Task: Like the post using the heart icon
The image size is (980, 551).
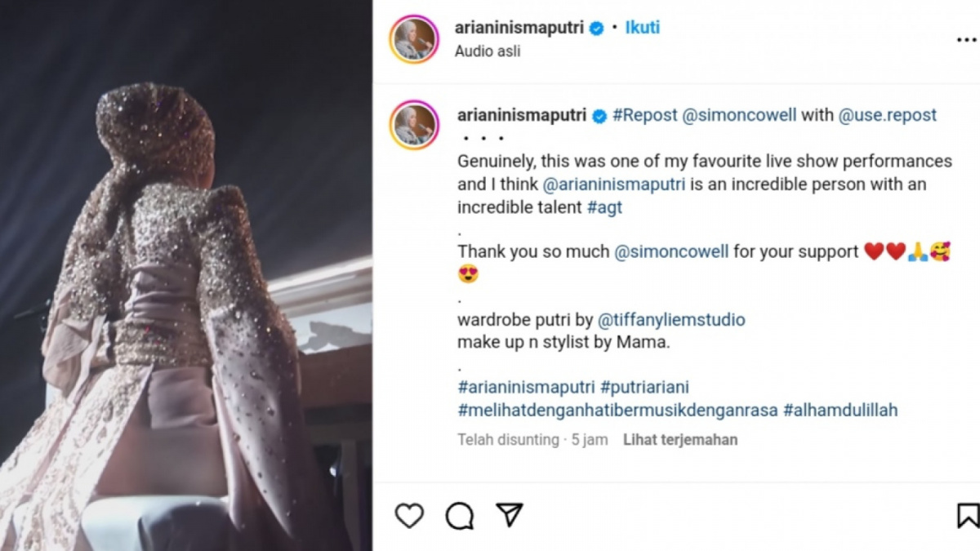Action: [409, 516]
